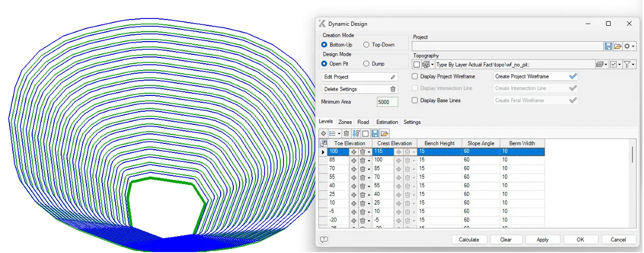Select Bottom-Up creation mode
Screen dimensions: 644x253
(x=325, y=45)
